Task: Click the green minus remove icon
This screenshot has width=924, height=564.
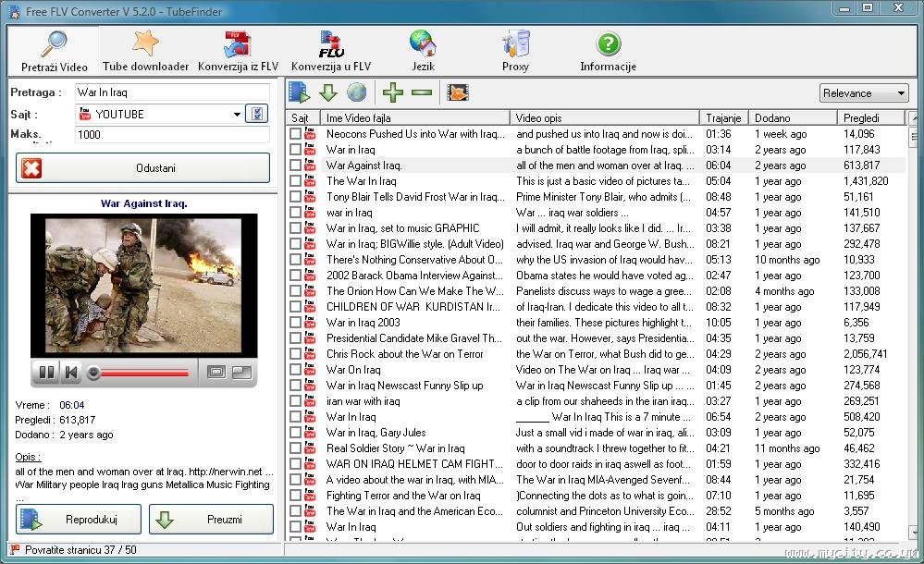Action: (422, 92)
